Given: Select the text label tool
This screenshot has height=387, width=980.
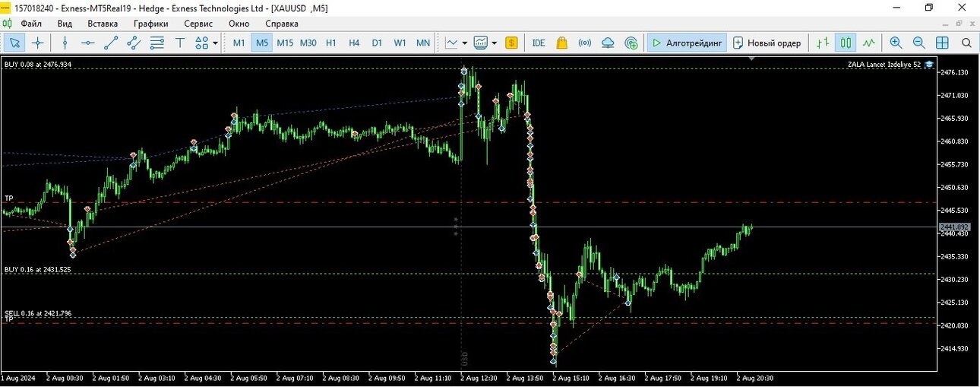Looking at the screenshot, I should [x=180, y=43].
